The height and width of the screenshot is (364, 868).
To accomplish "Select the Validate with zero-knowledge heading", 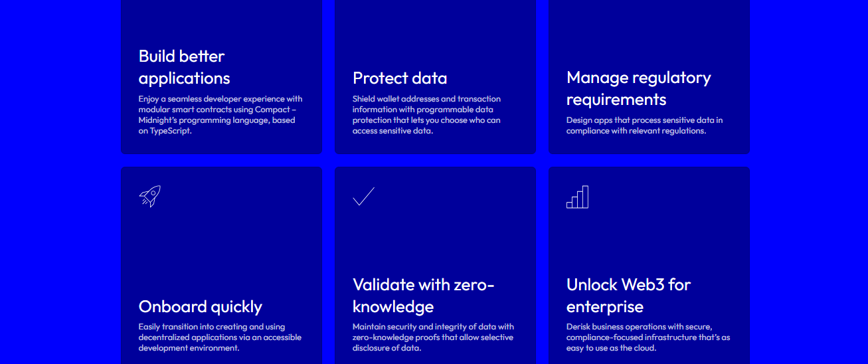I will 423,295.
